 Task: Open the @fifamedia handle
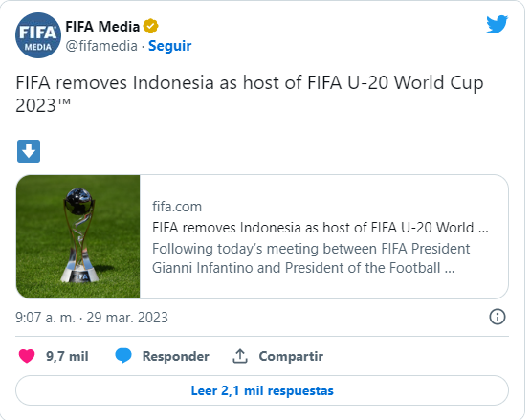(101, 46)
